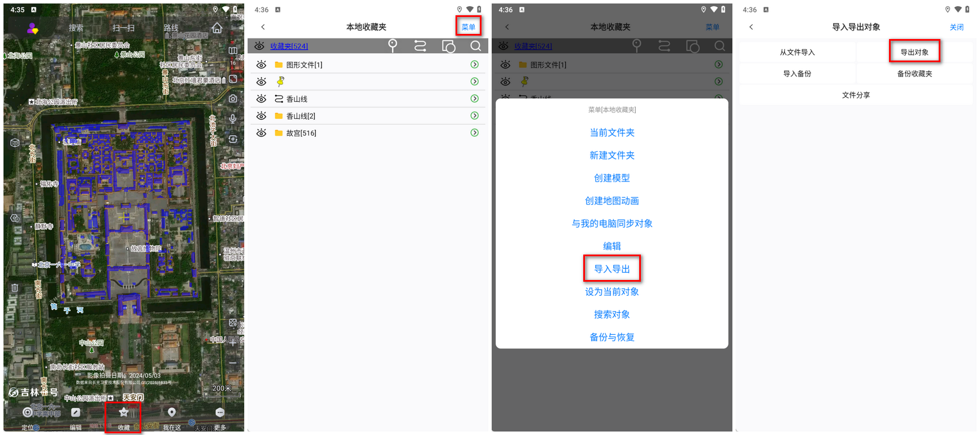Tap 故宫博物院 label on map

point(146,248)
